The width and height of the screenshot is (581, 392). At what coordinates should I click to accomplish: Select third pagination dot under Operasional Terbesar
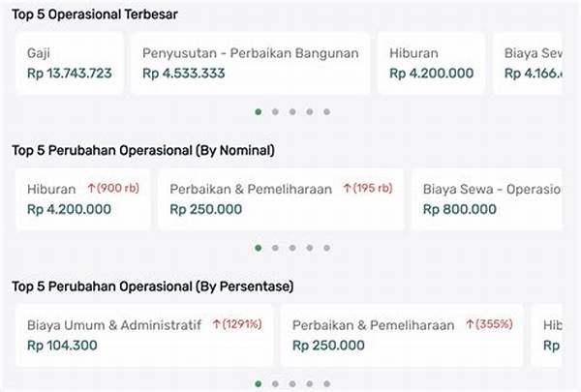(292, 111)
